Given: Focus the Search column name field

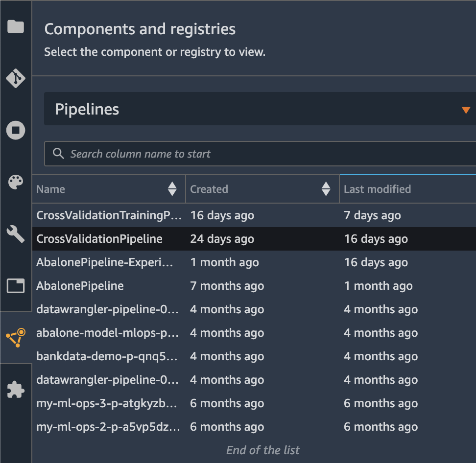Looking at the screenshot, I should [260, 154].
